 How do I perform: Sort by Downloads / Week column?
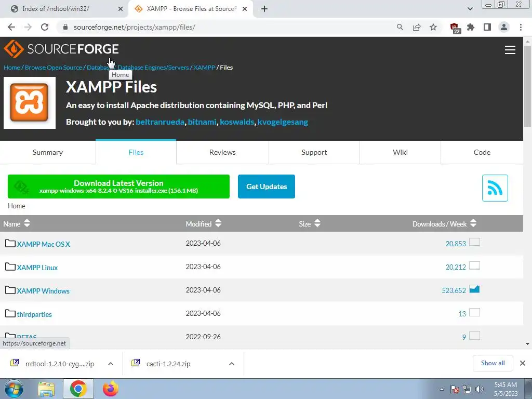tap(445, 223)
